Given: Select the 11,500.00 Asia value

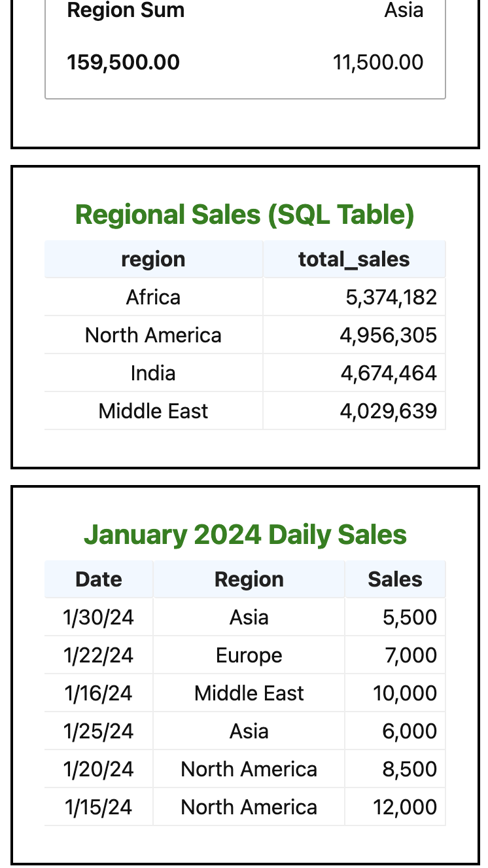Looking at the screenshot, I should tap(378, 63).
